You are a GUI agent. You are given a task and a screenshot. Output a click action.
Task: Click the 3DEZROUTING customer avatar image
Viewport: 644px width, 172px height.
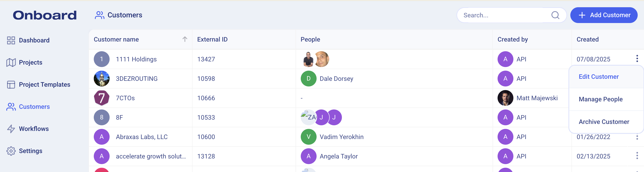coord(101,79)
